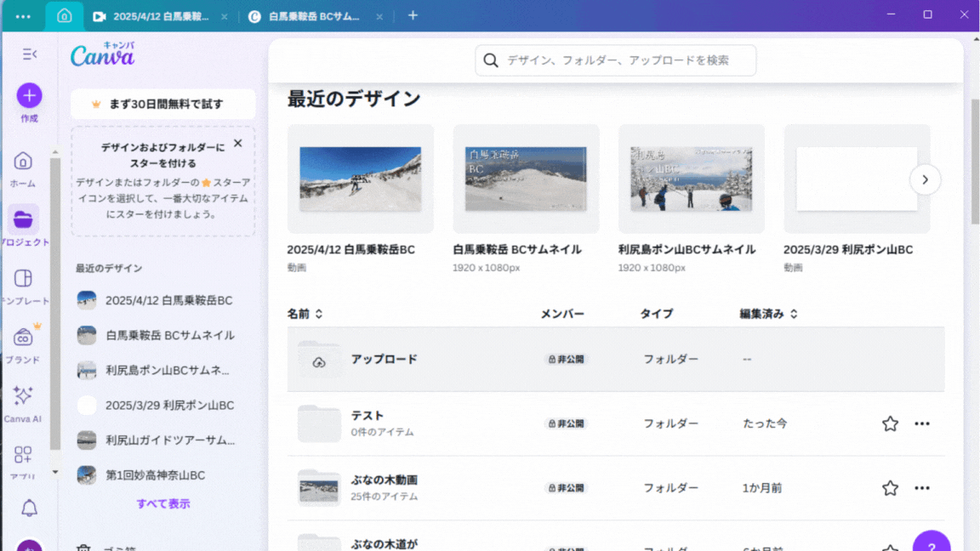Open more options for ぶなの木動画 folder
The width and height of the screenshot is (980, 551).
click(922, 488)
